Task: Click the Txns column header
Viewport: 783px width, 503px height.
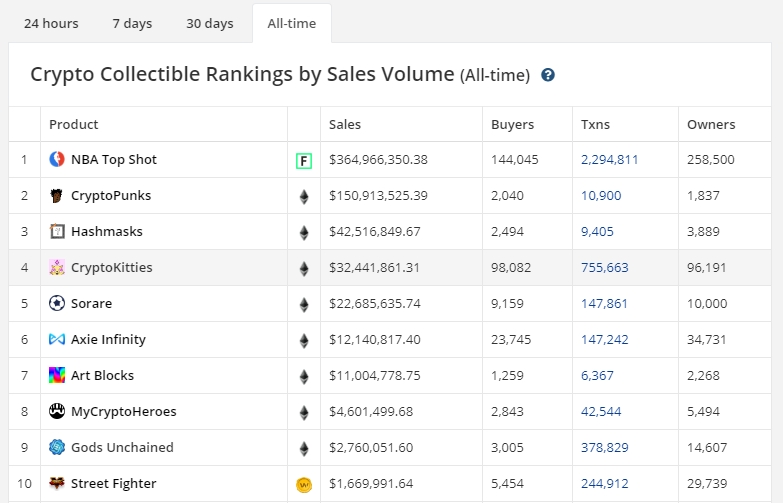Action: [595, 124]
